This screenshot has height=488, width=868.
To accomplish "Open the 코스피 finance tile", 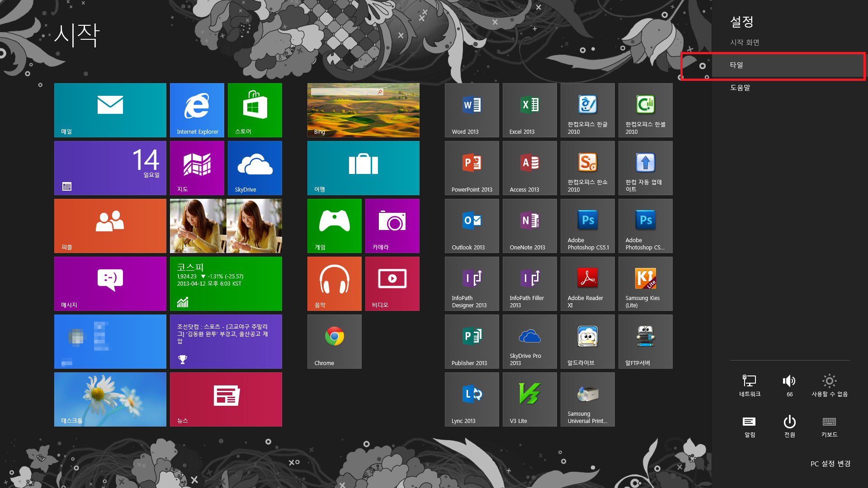I will coord(226,284).
